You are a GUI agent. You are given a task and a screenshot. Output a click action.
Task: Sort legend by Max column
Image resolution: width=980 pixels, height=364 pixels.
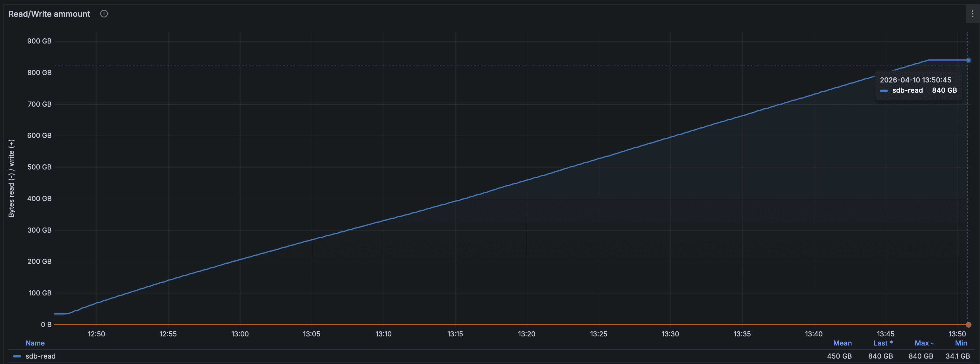click(921, 343)
